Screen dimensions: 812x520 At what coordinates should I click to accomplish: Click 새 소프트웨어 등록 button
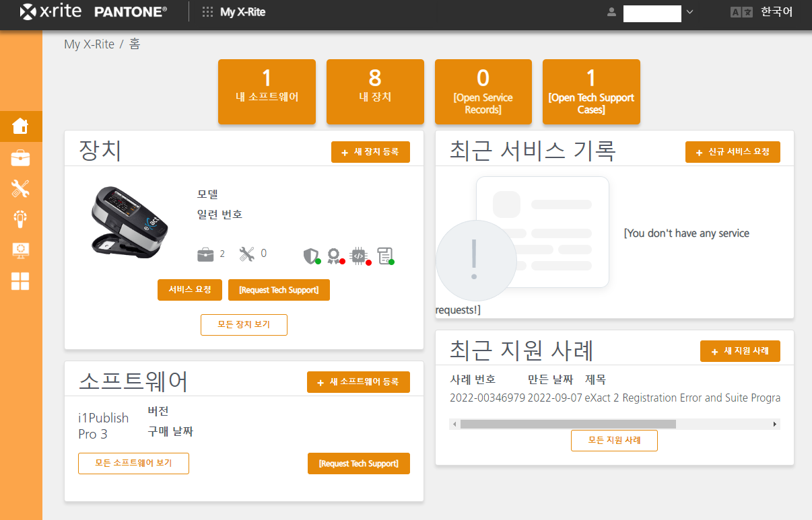pos(358,382)
